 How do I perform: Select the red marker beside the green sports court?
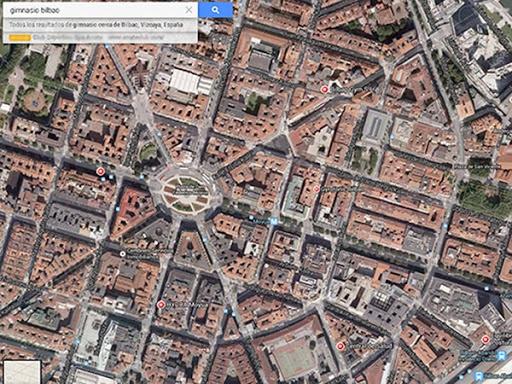click(340, 346)
